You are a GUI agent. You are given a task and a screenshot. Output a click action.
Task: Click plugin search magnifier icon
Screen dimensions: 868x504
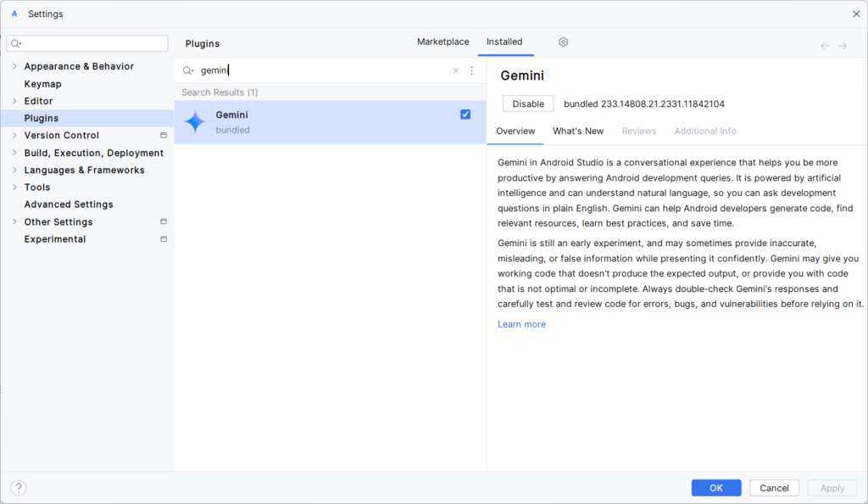click(188, 70)
